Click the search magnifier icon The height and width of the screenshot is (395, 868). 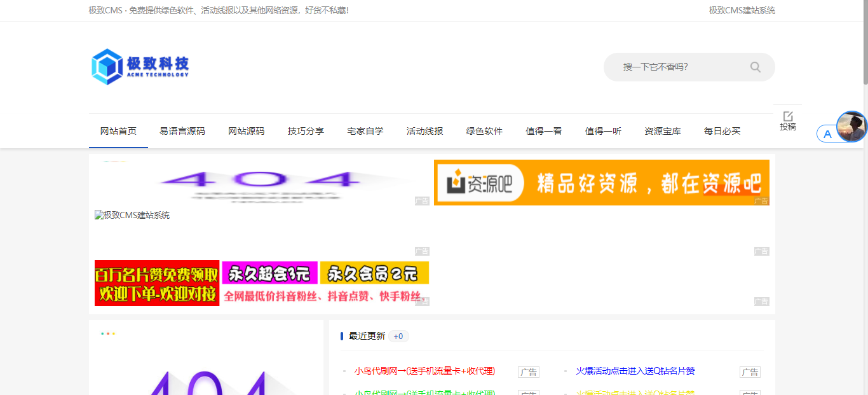[755, 67]
